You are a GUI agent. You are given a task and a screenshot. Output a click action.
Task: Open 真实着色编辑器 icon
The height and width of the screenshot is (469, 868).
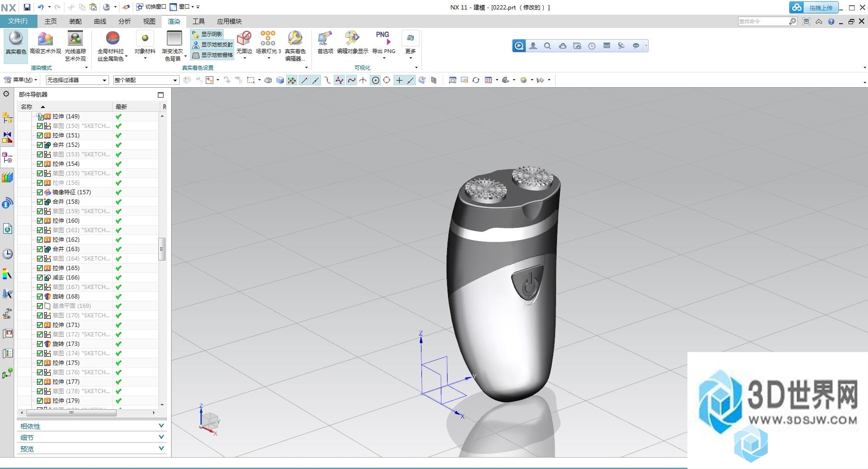pyautogui.click(x=295, y=38)
